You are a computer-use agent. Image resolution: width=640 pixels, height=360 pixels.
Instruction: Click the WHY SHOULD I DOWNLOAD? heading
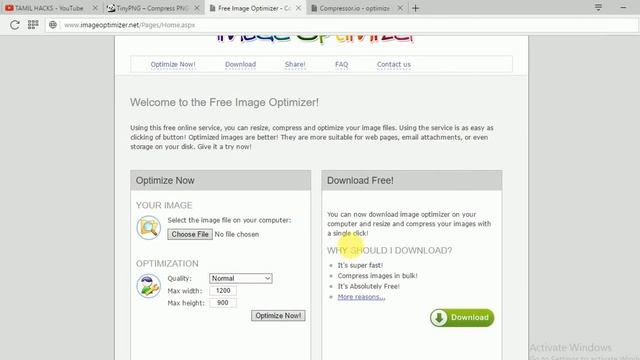pyautogui.click(x=389, y=251)
